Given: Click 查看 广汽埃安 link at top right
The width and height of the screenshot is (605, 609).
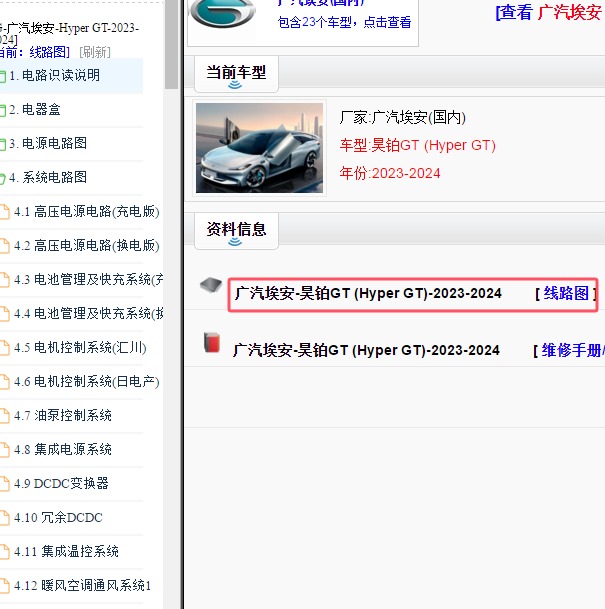Looking at the screenshot, I should click(x=549, y=12).
